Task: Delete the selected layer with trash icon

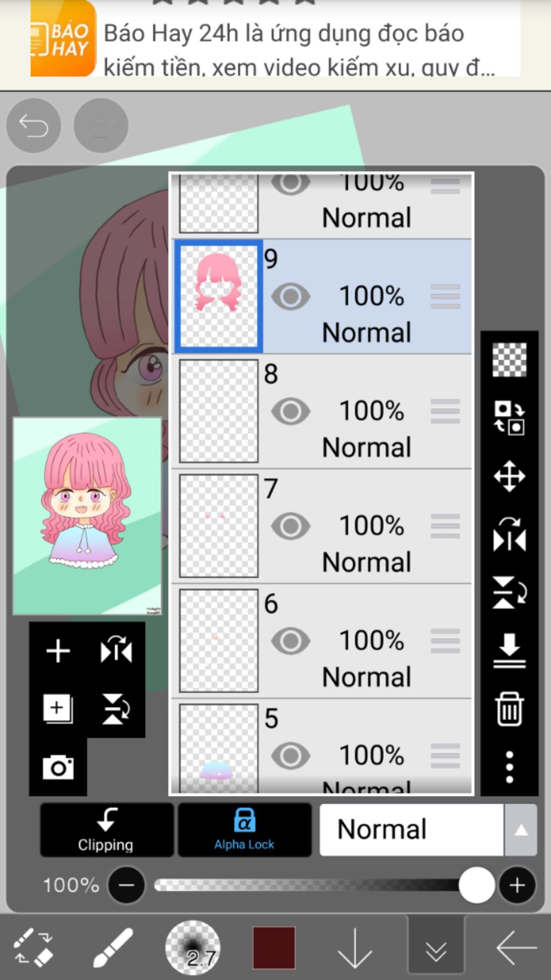Action: [x=509, y=709]
